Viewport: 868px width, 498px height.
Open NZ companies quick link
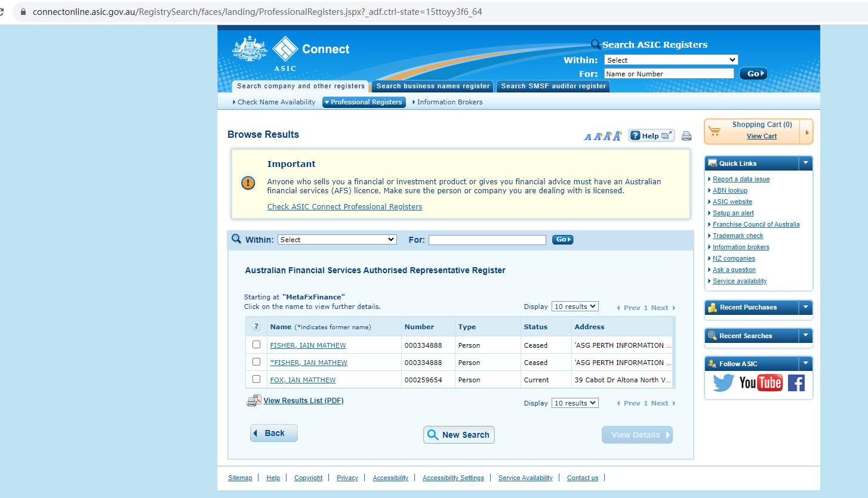pyautogui.click(x=734, y=258)
